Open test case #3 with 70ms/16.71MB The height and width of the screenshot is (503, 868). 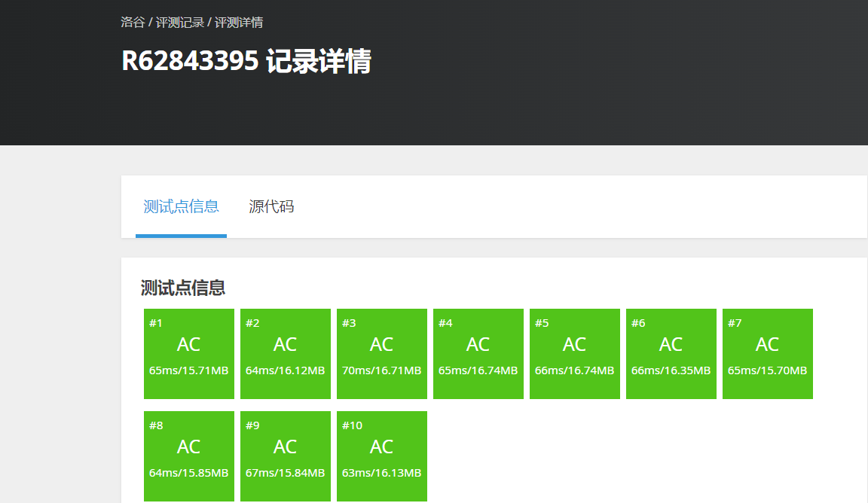click(382, 354)
